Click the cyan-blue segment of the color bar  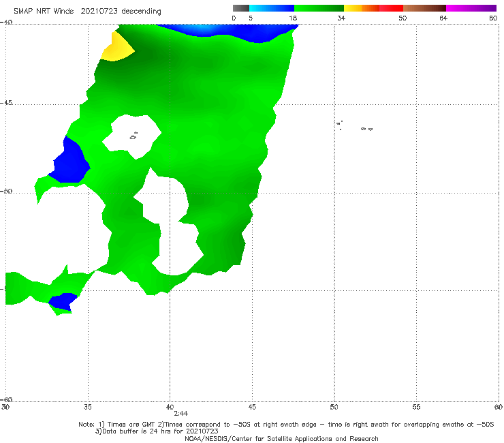(x=272, y=8)
